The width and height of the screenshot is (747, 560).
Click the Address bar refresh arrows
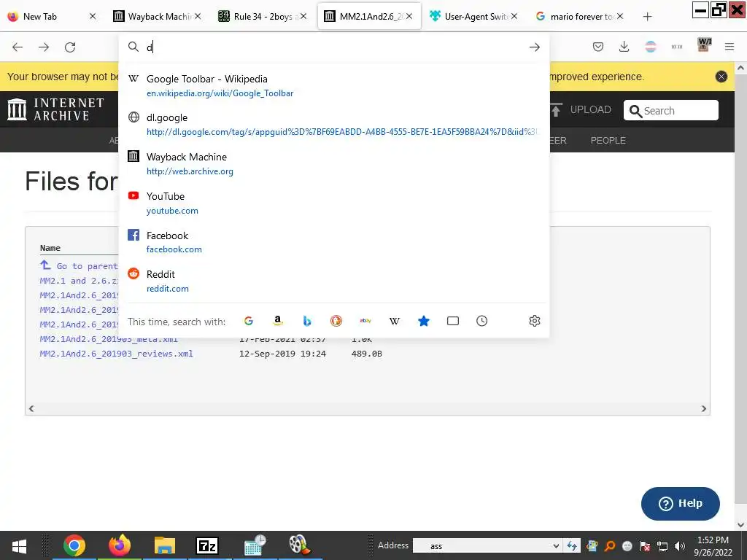pos(572,545)
